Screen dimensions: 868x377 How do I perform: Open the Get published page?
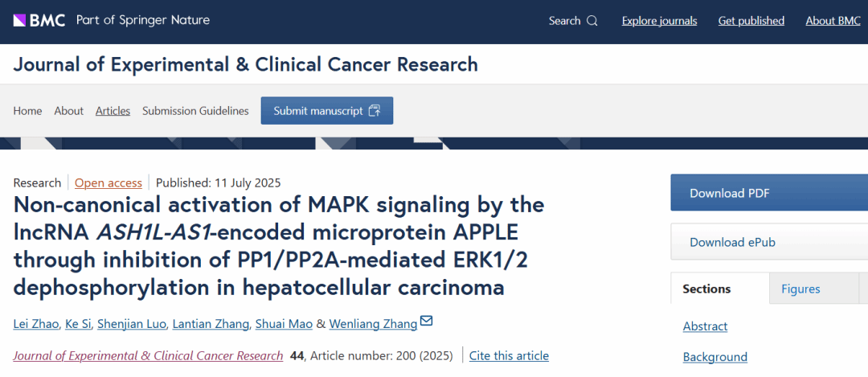pos(751,21)
